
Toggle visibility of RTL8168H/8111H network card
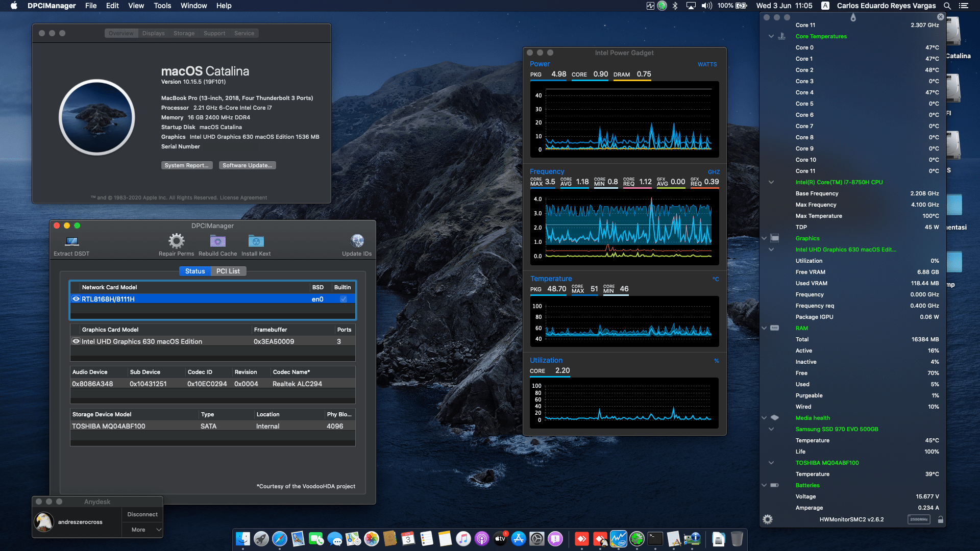pyautogui.click(x=77, y=299)
